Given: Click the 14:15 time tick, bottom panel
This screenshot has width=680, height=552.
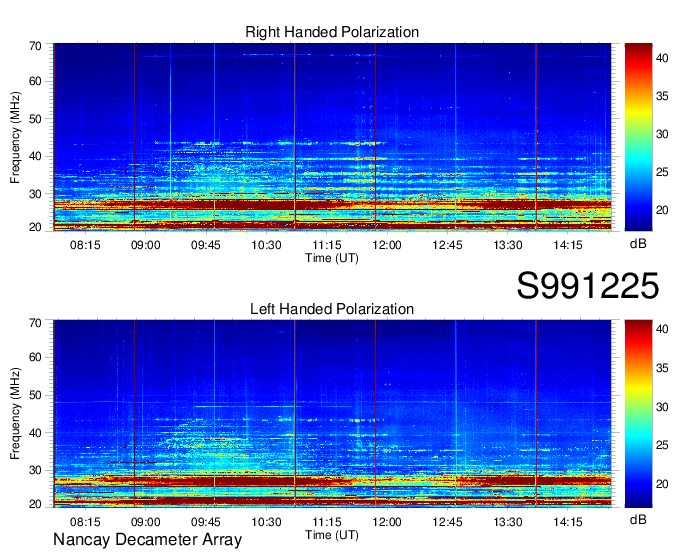Looking at the screenshot, I should coord(568,522).
